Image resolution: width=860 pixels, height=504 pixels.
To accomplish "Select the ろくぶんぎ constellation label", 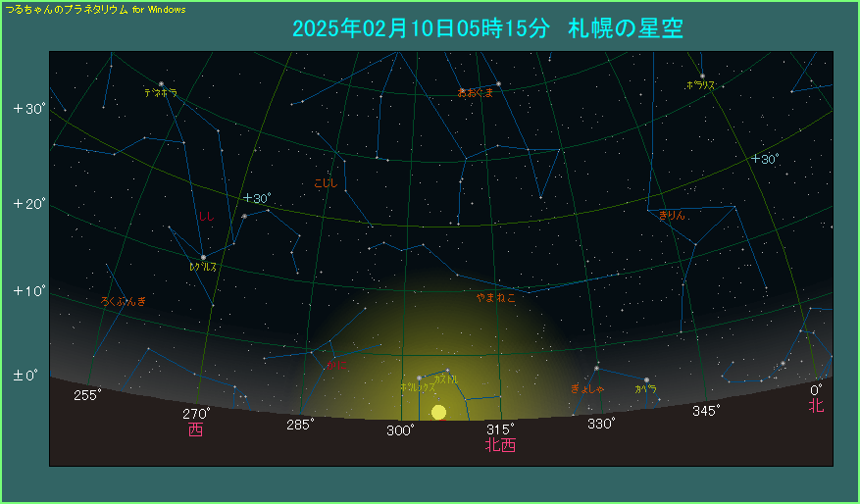I will (x=124, y=301).
